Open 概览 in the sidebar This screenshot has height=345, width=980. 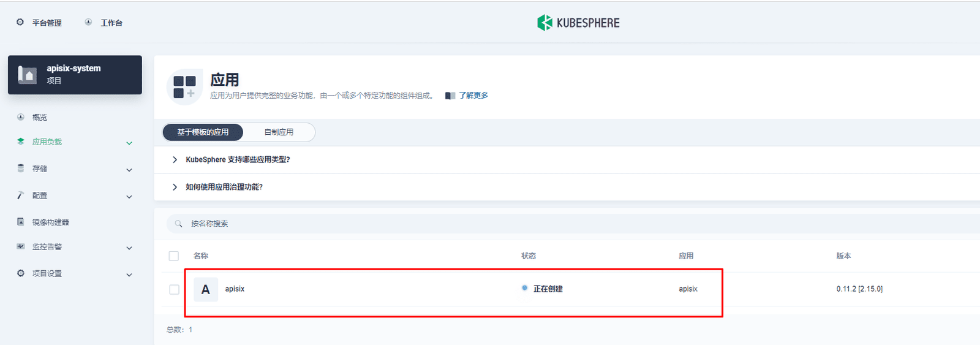pyautogui.click(x=40, y=117)
